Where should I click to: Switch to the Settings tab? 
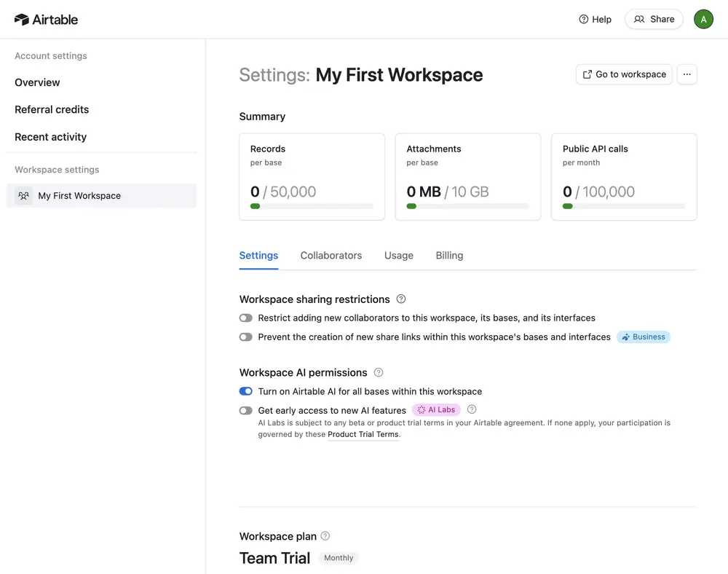(x=258, y=256)
